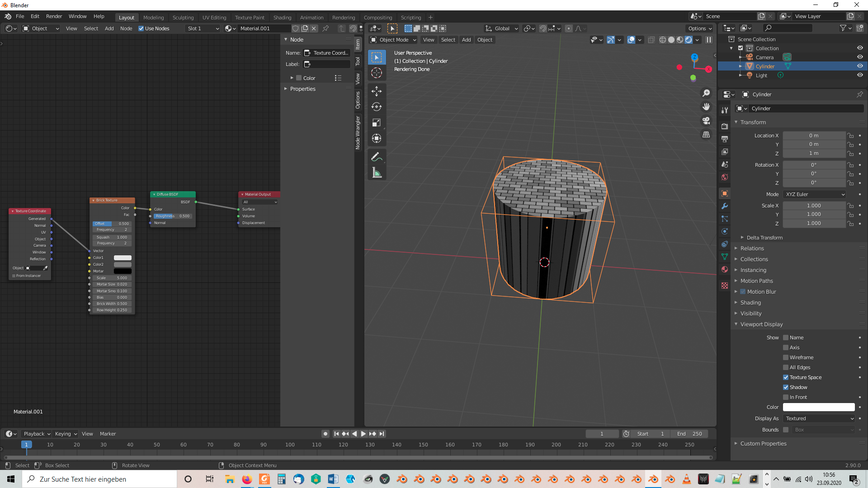Image resolution: width=868 pixels, height=488 pixels.
Task: Open Modifier properties wrench tab
Action: (x=725, y=206)
